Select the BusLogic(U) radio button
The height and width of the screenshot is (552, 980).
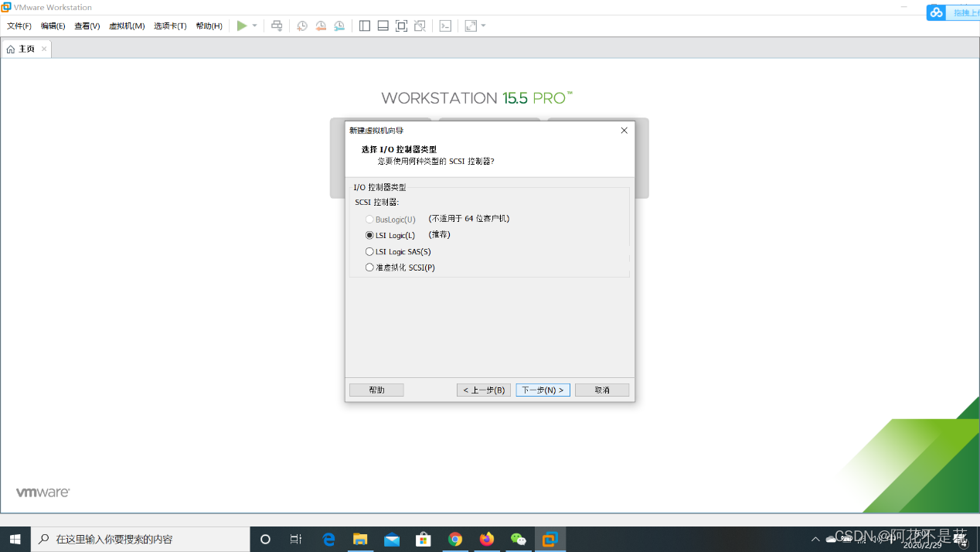tap(369, 220)
